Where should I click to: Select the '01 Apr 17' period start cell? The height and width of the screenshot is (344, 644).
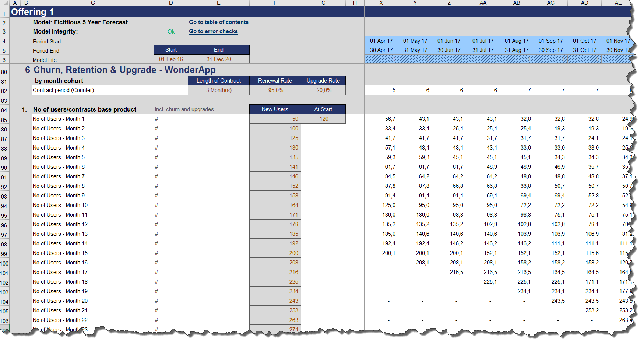[x=381, y=41]
